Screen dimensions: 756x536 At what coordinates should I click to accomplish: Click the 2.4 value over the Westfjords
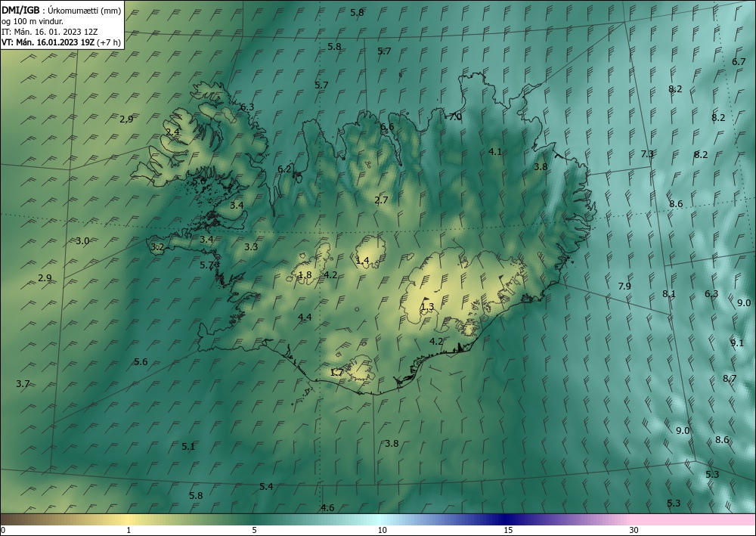172,132
